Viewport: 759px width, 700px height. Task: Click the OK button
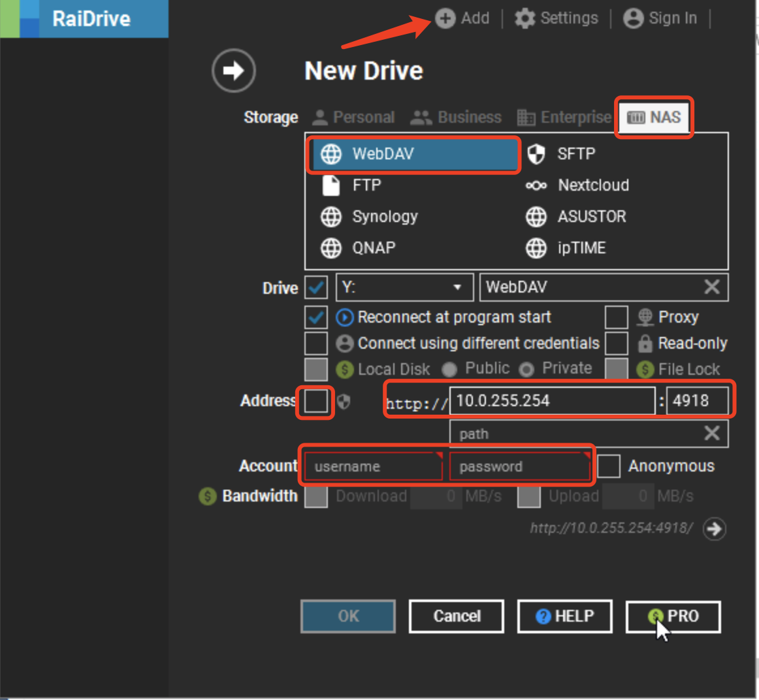[x=348, y=616]
